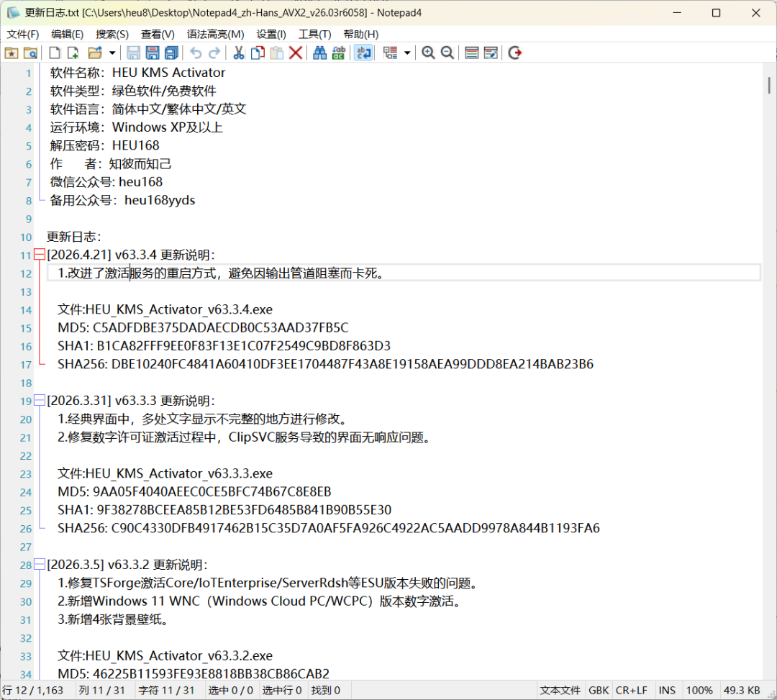Click the new document with plus icon
The image size is (777, 700).
73,53
